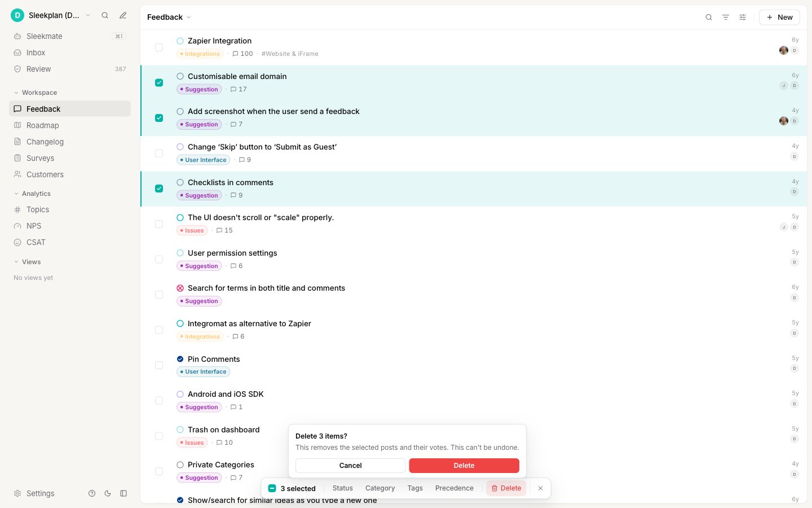Cancel the delete confirmation dialog
812x508 pixels.
coord(350,466)
